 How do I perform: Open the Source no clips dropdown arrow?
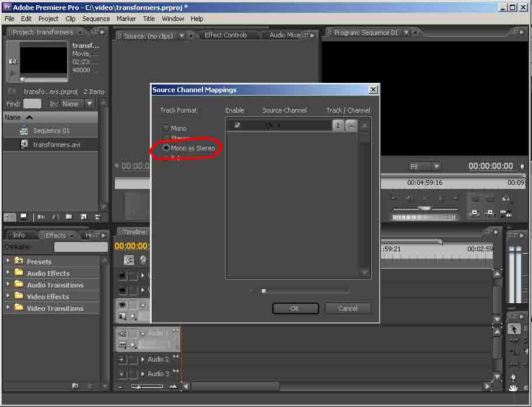pos(182,35)
